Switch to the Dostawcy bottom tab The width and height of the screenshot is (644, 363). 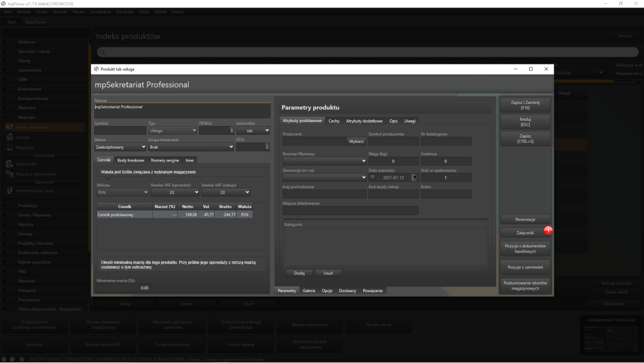[x=348, y=290]
